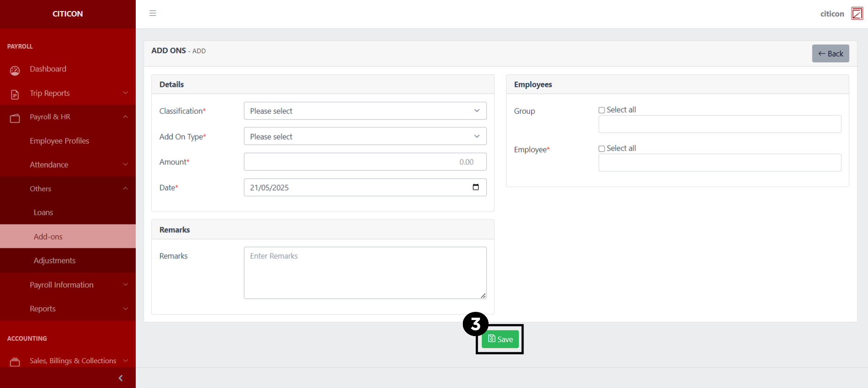This screenshot has width=868, height=388.
Task: Click the hamburger menu icon
Action: [153, 13]
